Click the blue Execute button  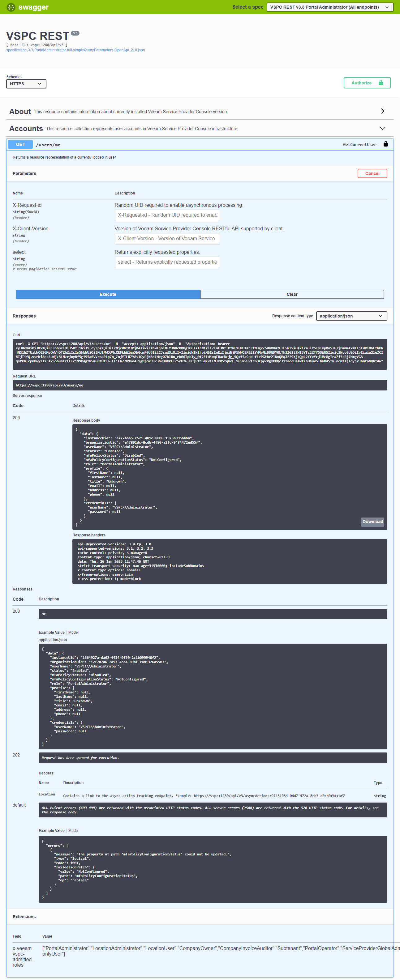click(108, 294)
